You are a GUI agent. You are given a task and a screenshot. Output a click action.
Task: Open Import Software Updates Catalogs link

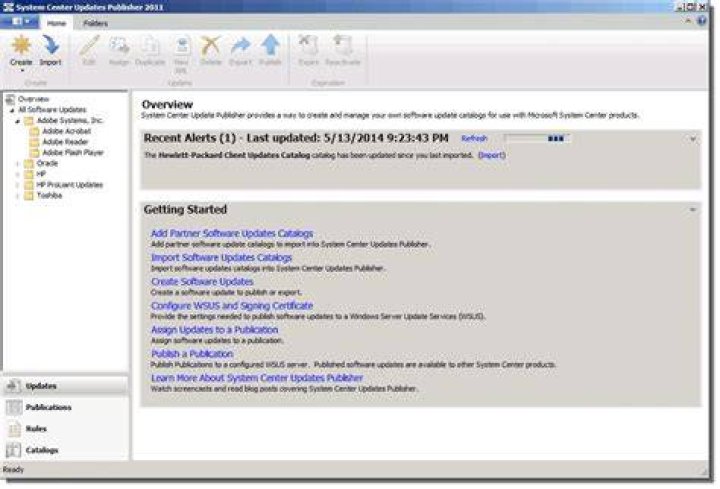point(221,258)
